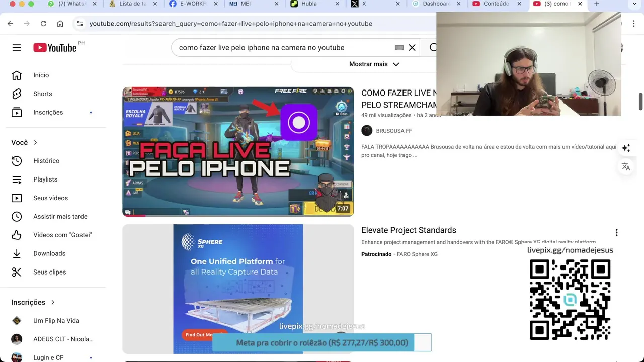Click the sparkle icon on right edge
The image size is (644, 362).
pos(626,148)
